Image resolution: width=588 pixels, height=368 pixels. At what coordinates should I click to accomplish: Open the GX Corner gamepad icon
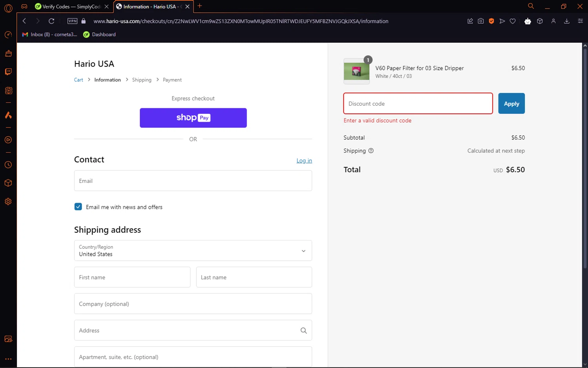(x=24, y=6)
